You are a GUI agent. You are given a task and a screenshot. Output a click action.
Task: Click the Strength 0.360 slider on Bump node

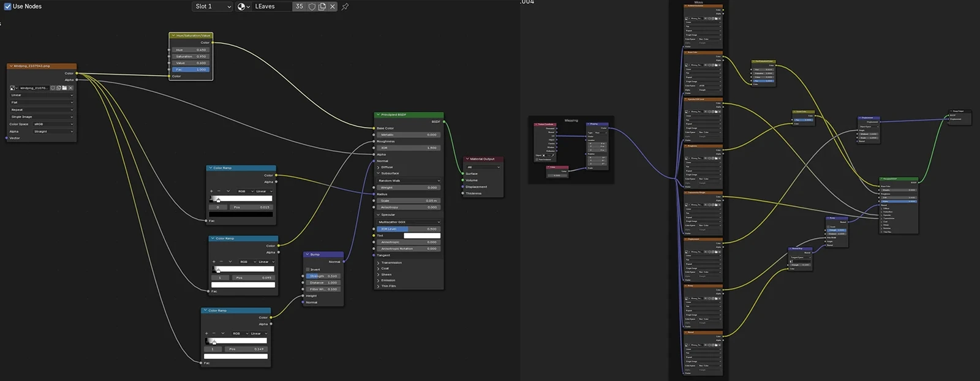(x=323, y=276)
